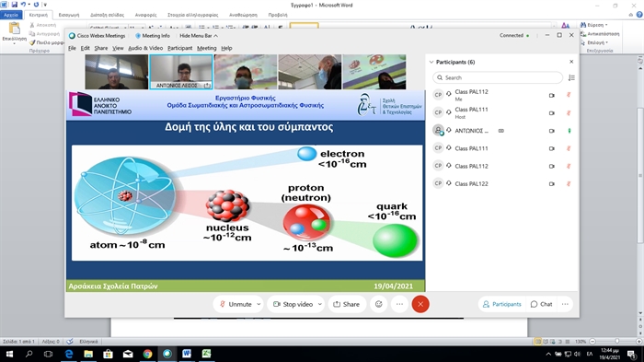Screen dimensions: 644x362
Task: Open the Participant menu
Action: tap(179, 48)
